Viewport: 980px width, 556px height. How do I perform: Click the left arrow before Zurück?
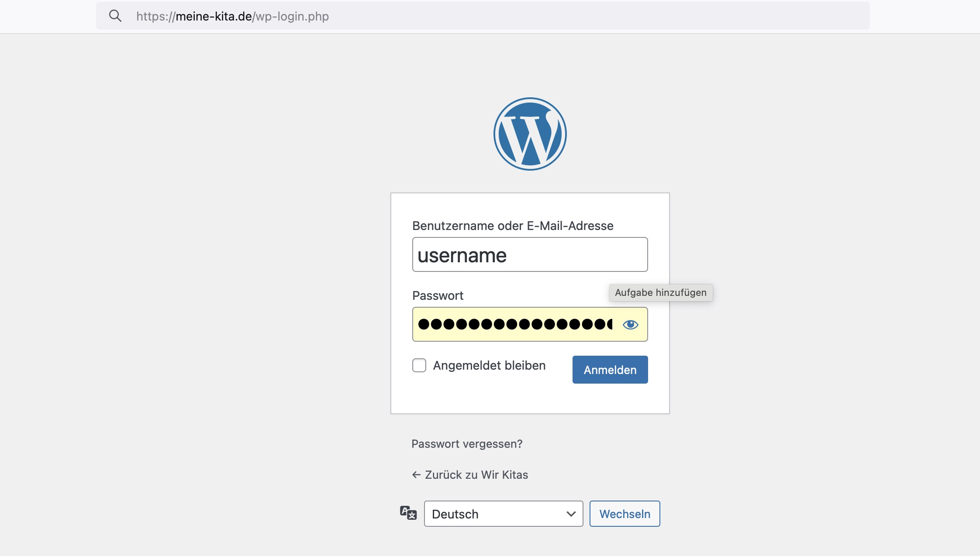[416, 475]
